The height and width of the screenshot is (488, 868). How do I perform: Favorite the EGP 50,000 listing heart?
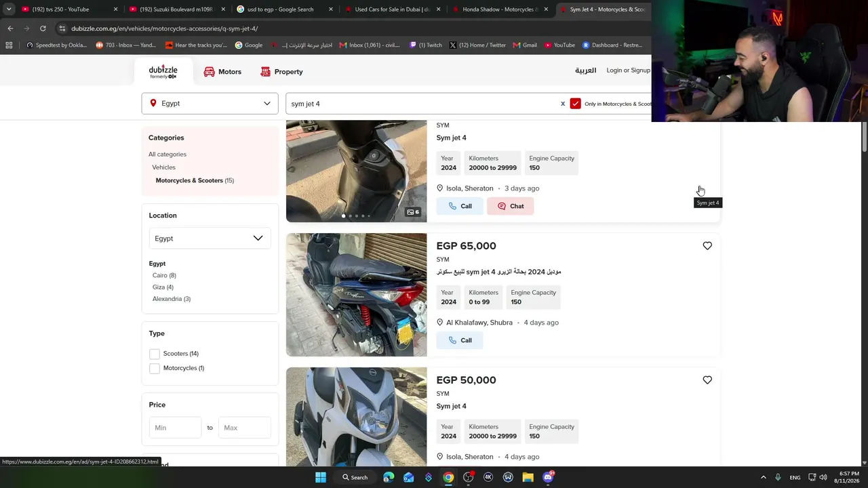[x=707, y=380]
